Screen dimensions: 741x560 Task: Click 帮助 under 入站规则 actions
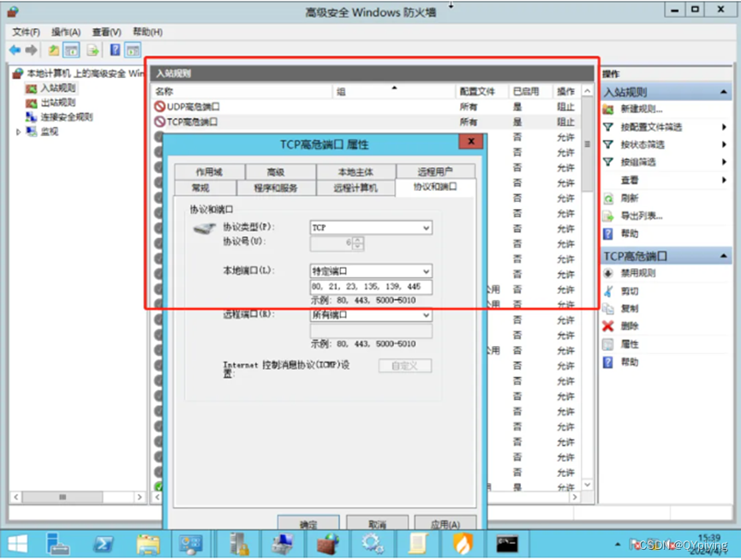tap(629, 234)
